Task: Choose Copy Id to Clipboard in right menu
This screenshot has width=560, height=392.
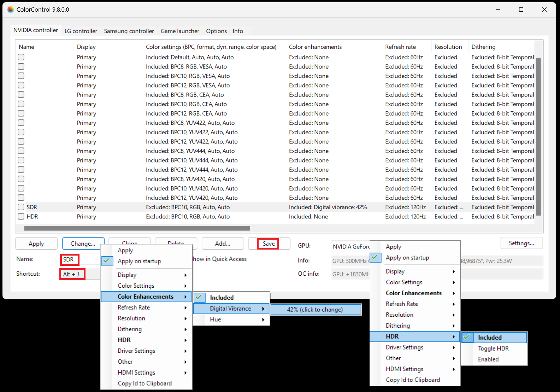Action: point(415,380)
